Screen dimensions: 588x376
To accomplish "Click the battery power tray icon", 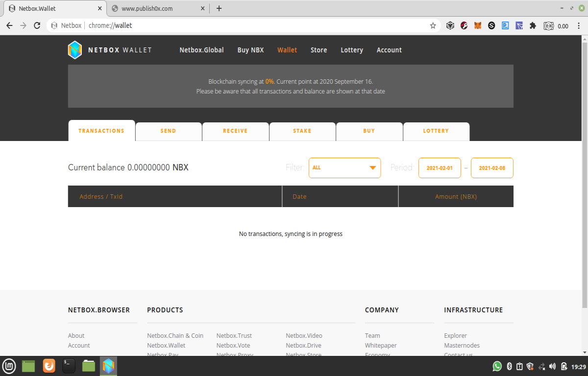I will pos(564,366).
